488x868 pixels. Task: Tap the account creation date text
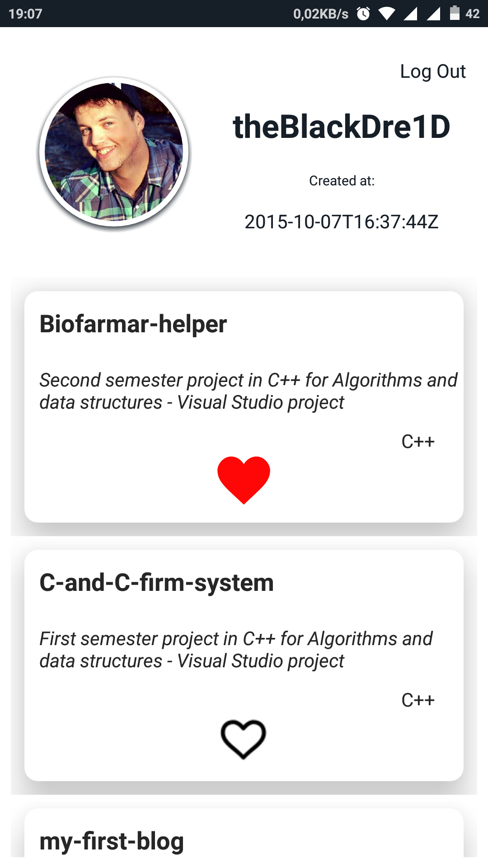coord(341,222)
